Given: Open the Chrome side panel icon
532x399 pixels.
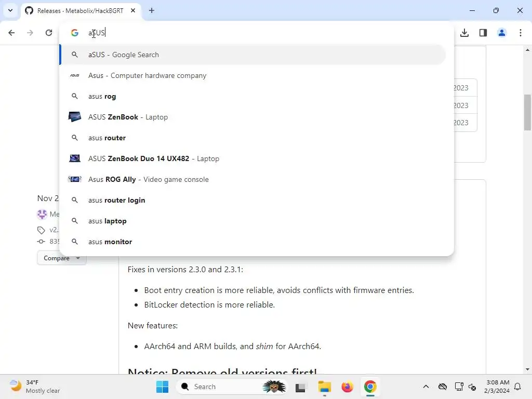Looking at the screenshot, I should [483, 33].
